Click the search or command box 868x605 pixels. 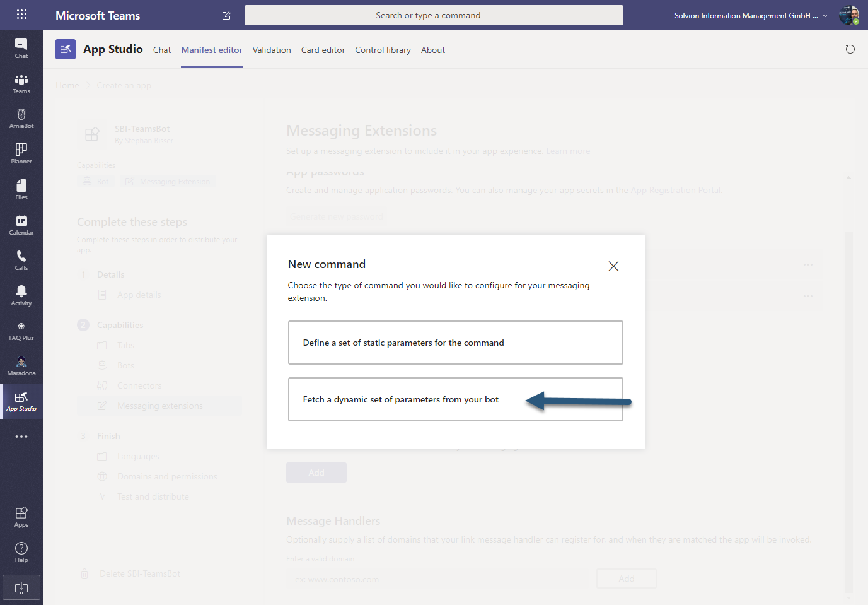434,15
